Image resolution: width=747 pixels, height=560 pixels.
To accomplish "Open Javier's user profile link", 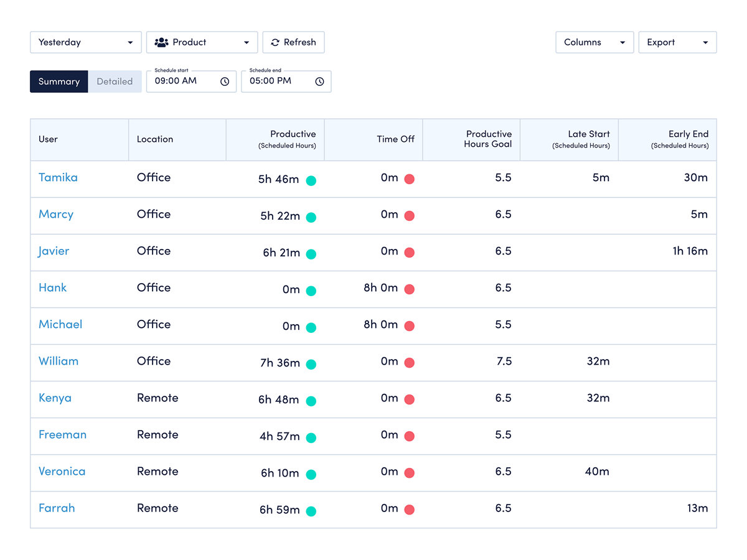I will pyautogui.click(x=54, y=251).
